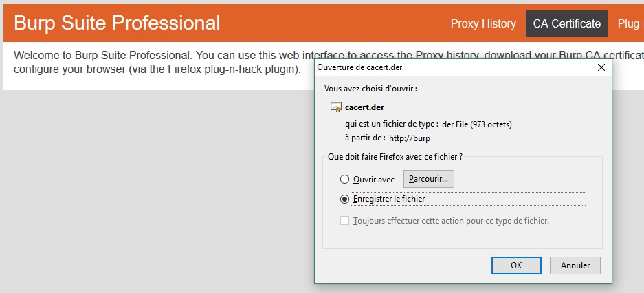The image size is (644, 293).
Task: Choose the Enregistrer le fichier radio button
Action: [345, 199]
